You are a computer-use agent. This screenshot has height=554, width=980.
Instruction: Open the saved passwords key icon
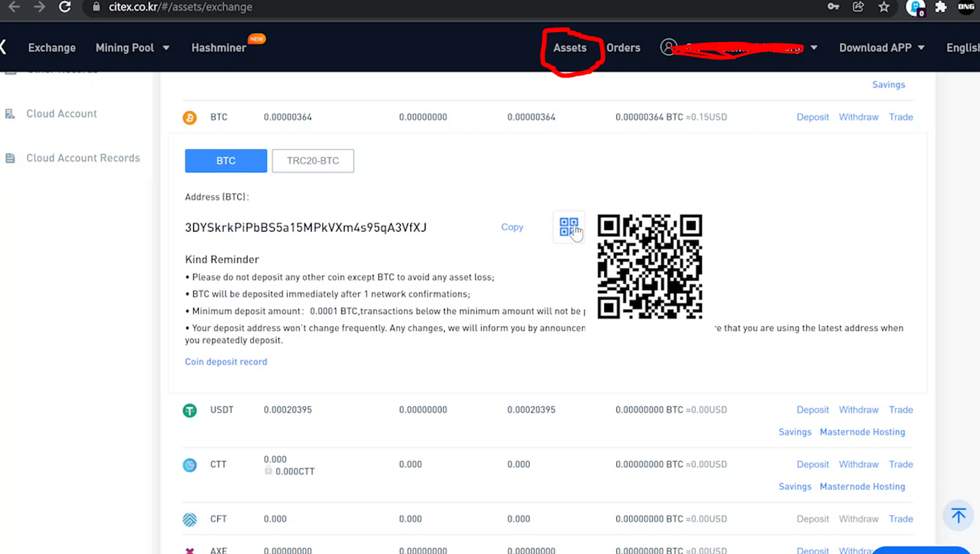click(833, 7)
